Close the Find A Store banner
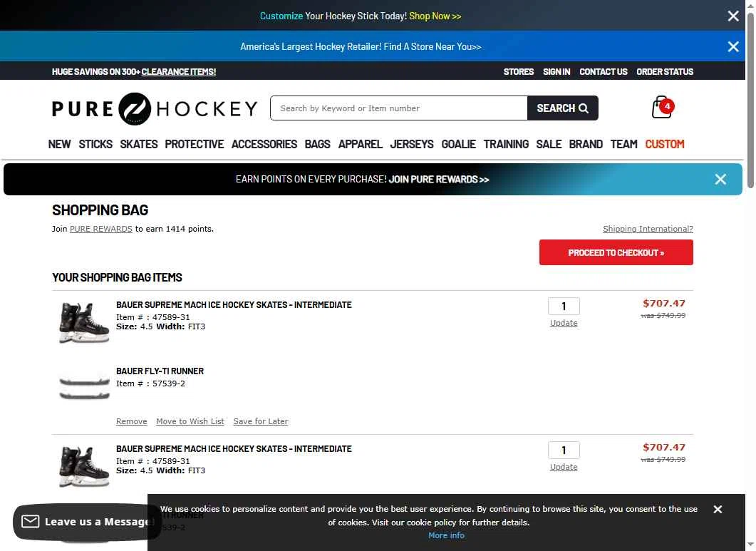The height and width of the screenshot is (551, 756). (x=733, y=46)
